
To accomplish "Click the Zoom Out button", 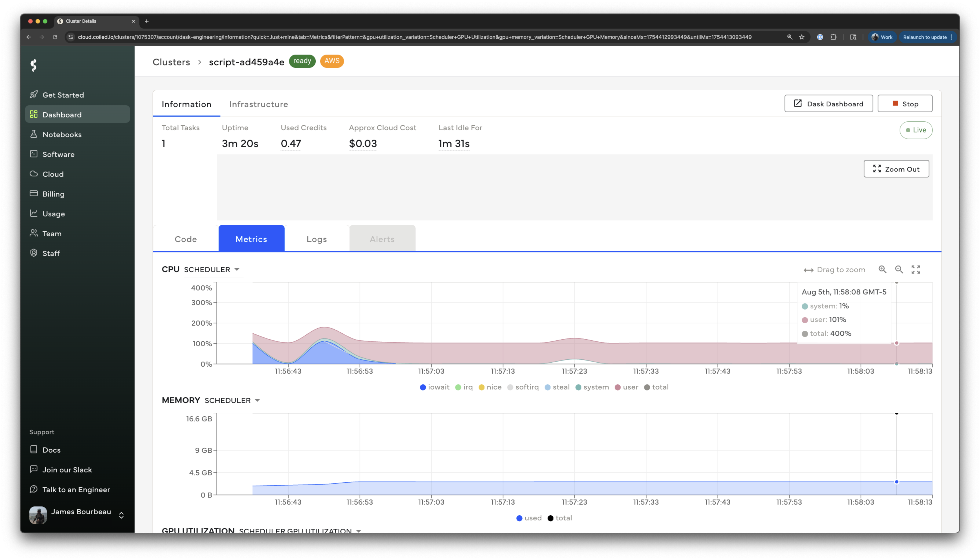I will click(x=896, y=169).
